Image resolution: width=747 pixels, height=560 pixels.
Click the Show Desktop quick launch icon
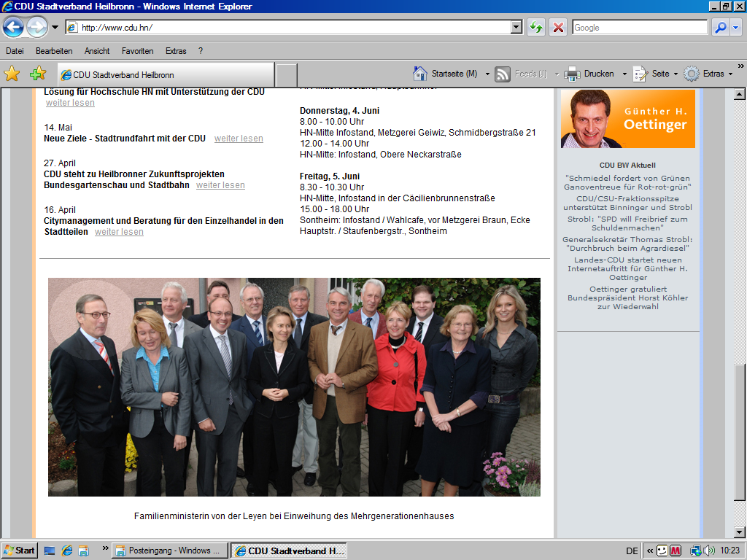50,551
